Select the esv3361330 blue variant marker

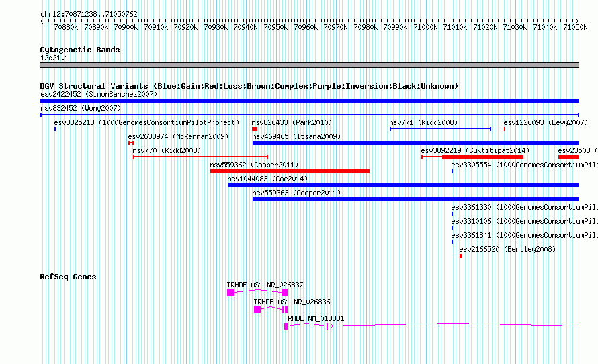coord(452,214)
